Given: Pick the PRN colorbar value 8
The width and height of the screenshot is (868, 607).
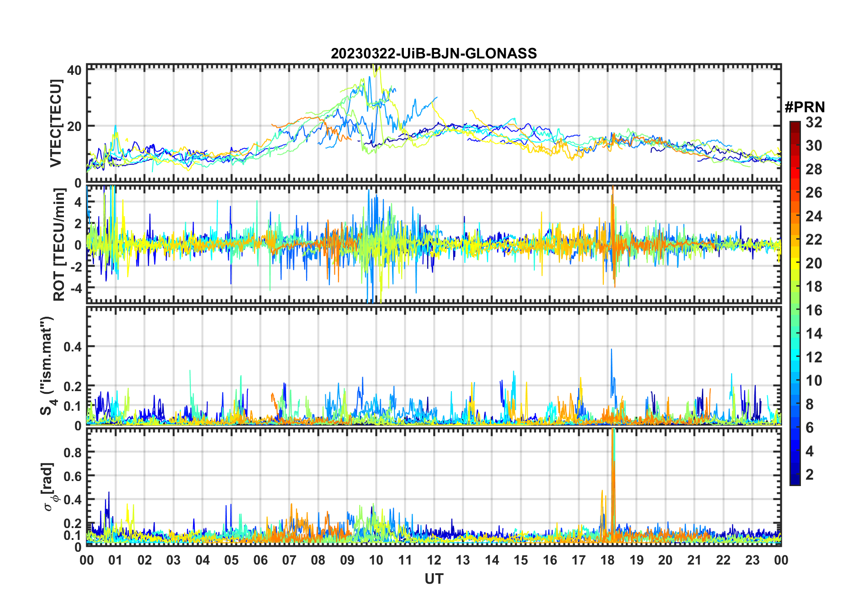Looking at the screenshot, I should click(810, 404).
